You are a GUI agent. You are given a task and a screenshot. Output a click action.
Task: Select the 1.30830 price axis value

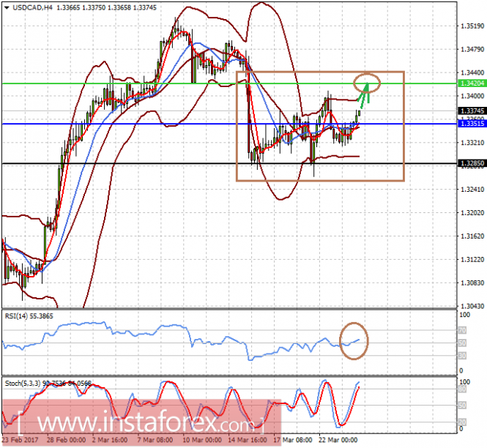pyautogui.click(x=472, y=283)
